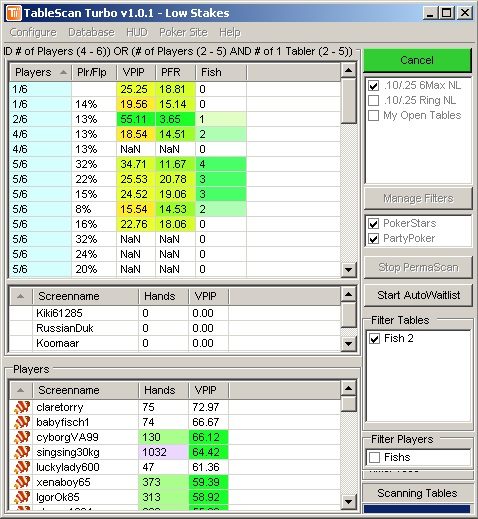Sort the bottom Players list by Screenname header
The height and width of the screenshot is (519, 478).
(85, 390)
